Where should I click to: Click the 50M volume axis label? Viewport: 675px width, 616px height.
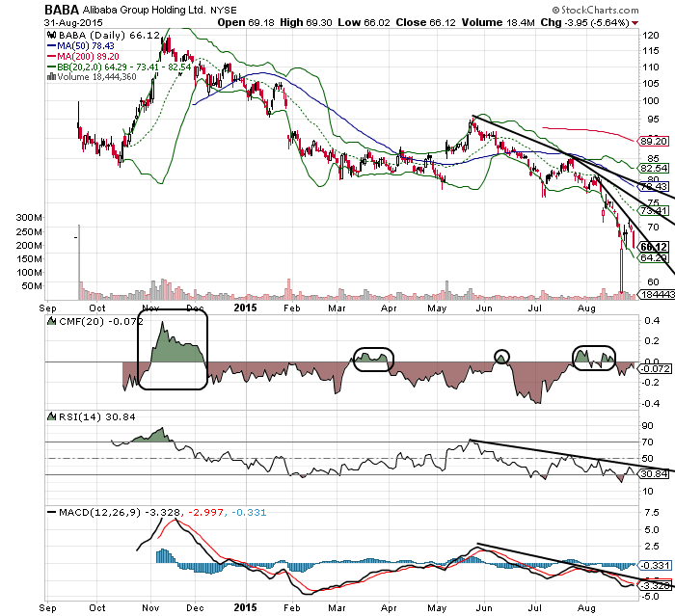coord(32,286)
